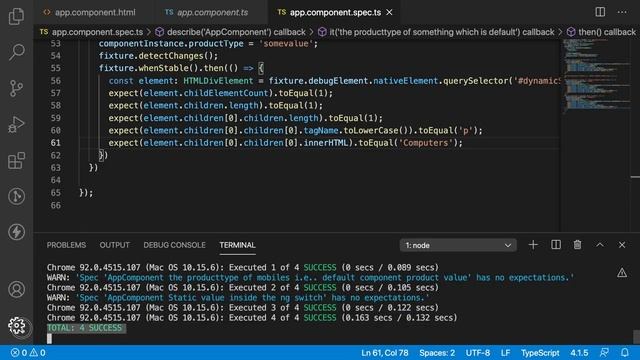Screen dimensions: 640x360
Task: Click the 'Static value inside the ng switch' warning
Action: click(238, 298)
